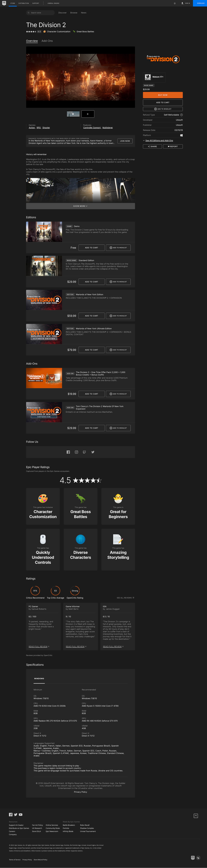Open the Support menu item
The width and height of the screenshot is (207, 868).
36,3
